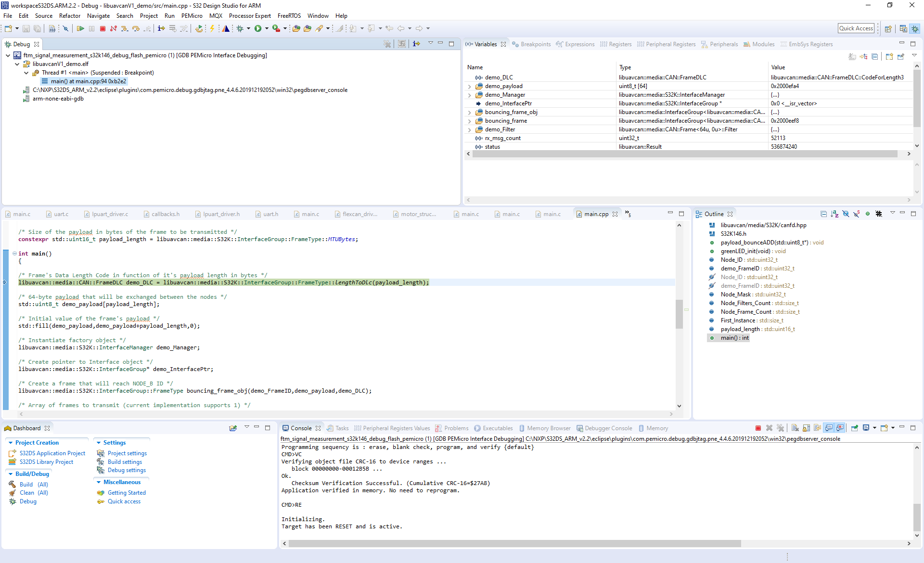This screenshot has width=924, height=563.
Task: Open Getting Started from the Dashboard
Action: (x=126, y=492)
